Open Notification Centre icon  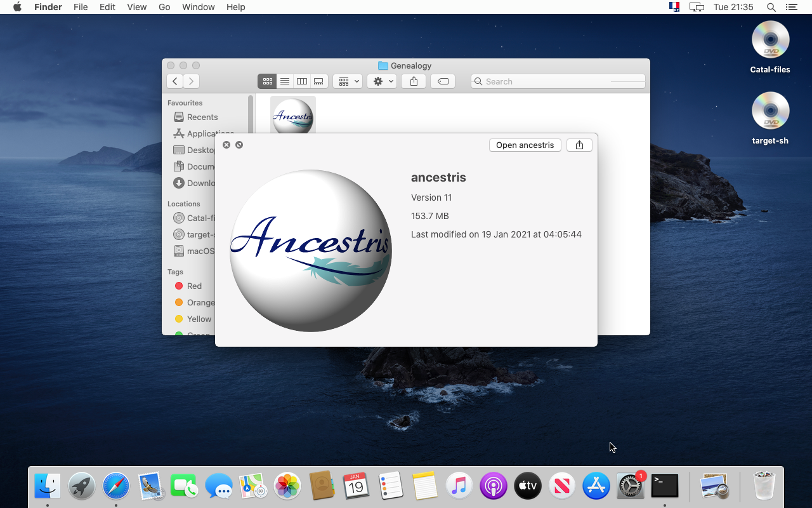[791, 7]
